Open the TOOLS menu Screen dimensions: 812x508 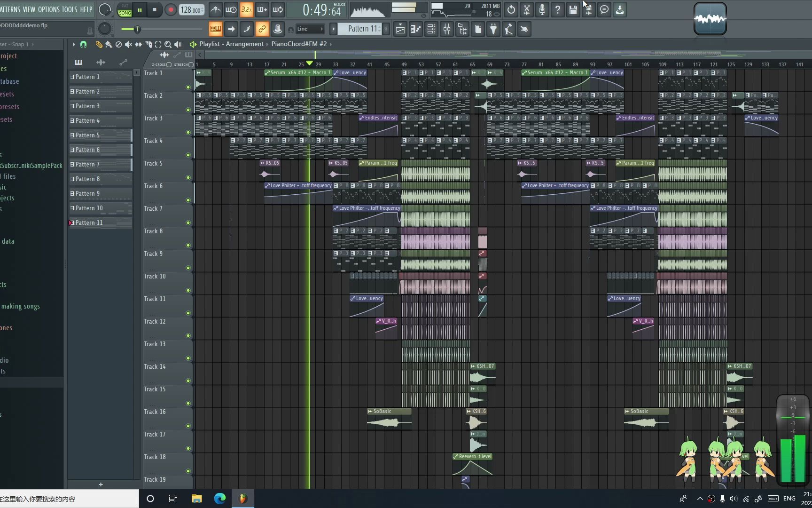[70, 9]
